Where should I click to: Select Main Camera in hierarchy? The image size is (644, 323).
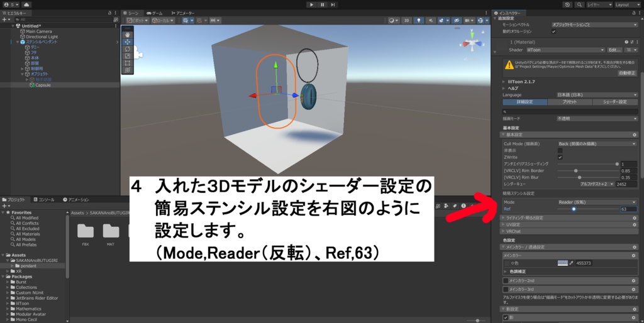point(38,31)
